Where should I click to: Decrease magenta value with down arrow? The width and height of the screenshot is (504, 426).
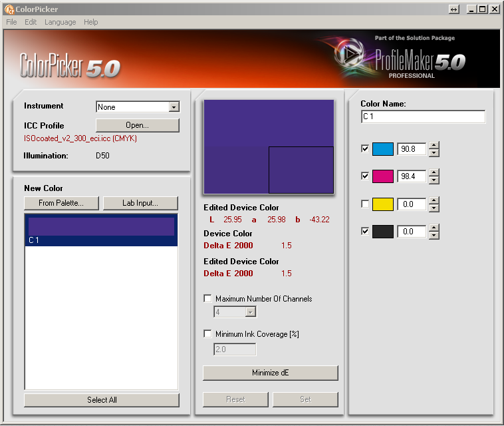(x=434, y=180)
